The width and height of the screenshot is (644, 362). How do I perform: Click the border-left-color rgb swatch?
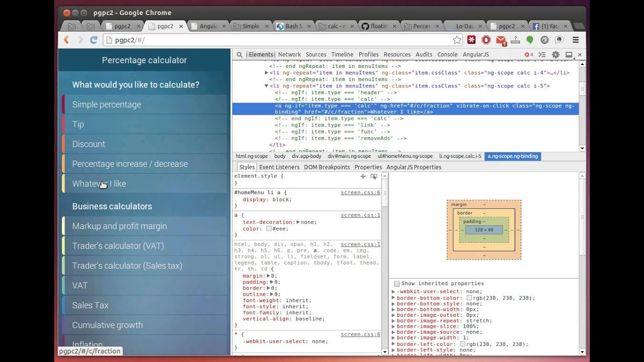(x=463, y=344)
